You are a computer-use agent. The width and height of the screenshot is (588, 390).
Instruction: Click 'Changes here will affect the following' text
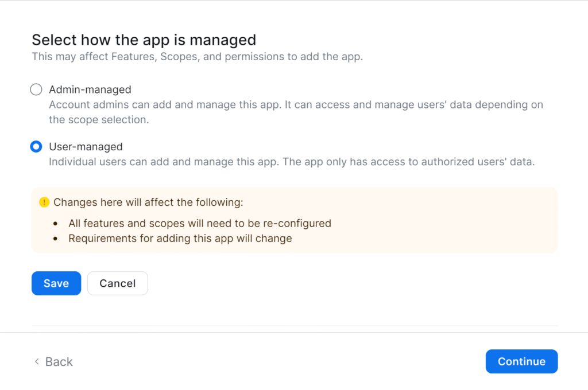[x=148, y=202]
